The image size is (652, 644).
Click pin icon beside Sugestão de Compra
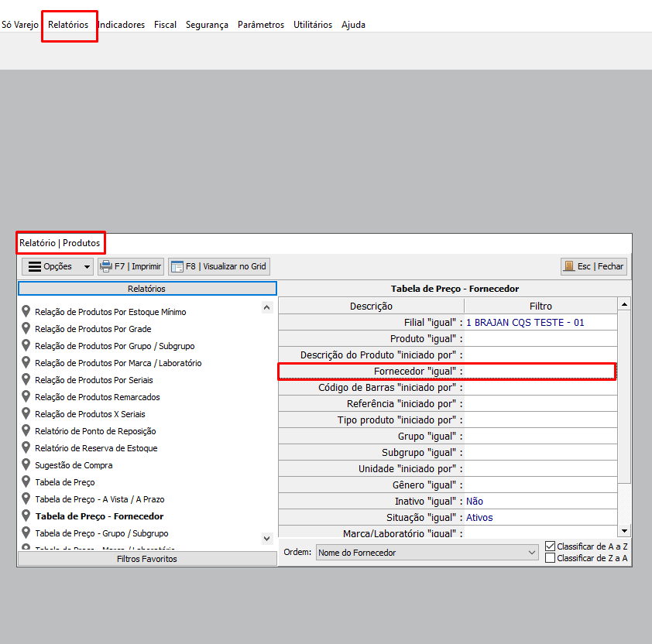[x=26, y=465]
